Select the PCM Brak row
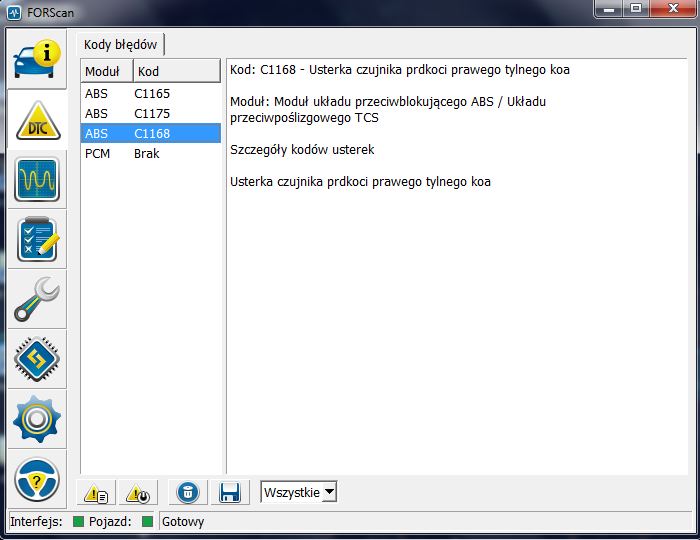 point(150,154)
